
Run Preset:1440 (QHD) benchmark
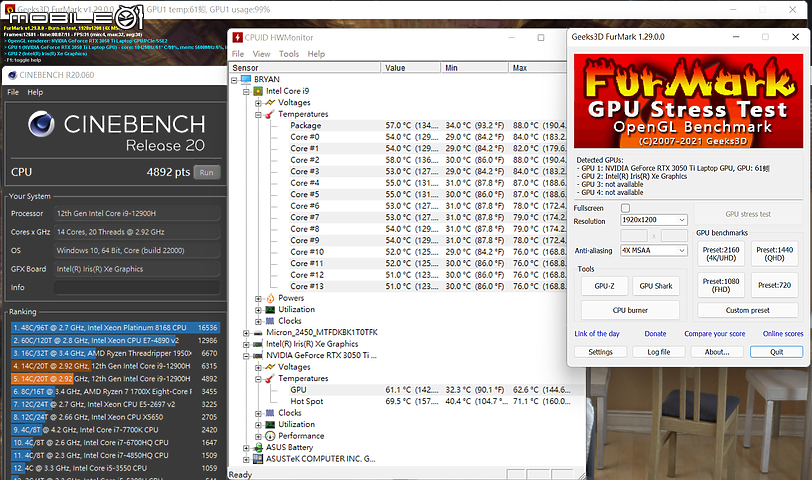click(775, 254)
